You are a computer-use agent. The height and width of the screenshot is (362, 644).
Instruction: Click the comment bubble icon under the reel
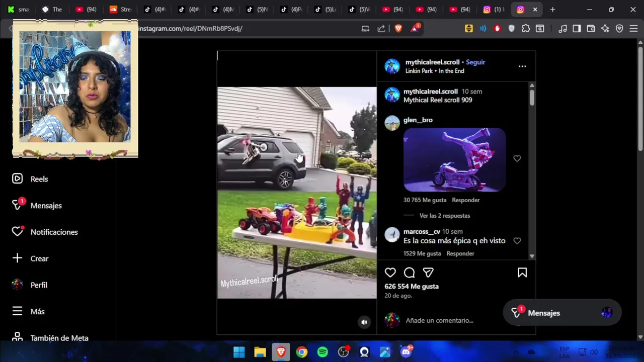409,273
